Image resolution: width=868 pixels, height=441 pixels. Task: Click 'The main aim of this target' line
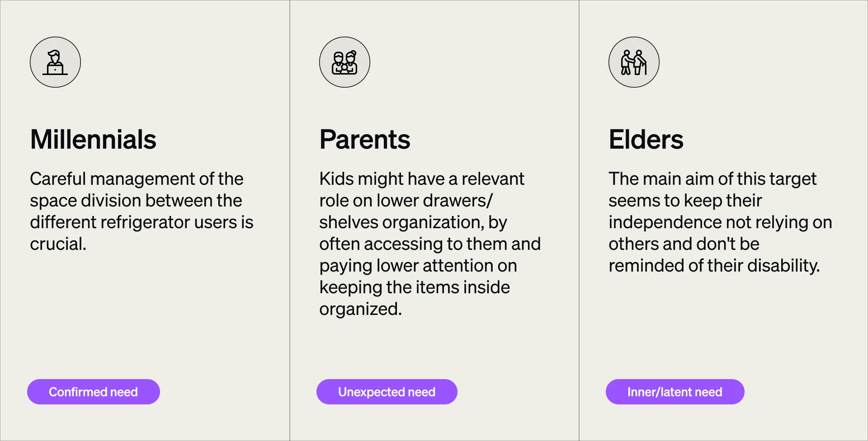click(712, 179)
